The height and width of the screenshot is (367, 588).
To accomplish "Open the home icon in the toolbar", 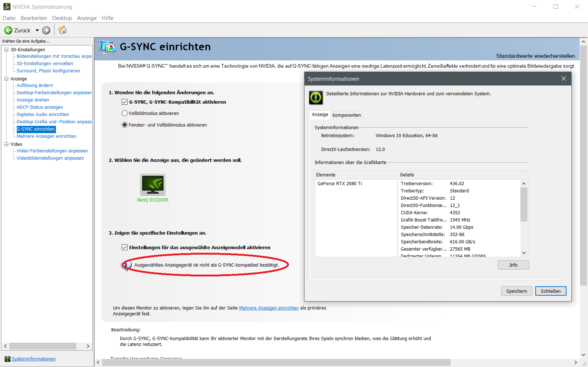I will 63,30.
